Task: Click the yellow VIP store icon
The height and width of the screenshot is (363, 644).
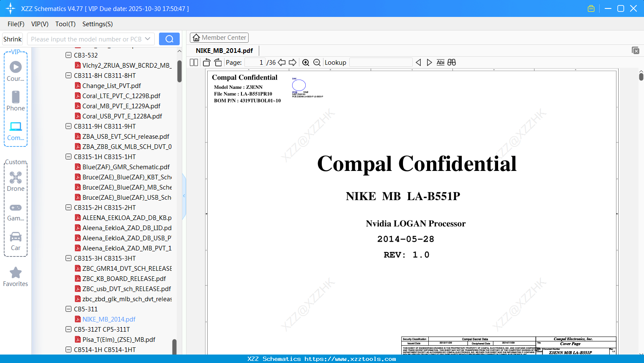Action: [x=591, y=8]
